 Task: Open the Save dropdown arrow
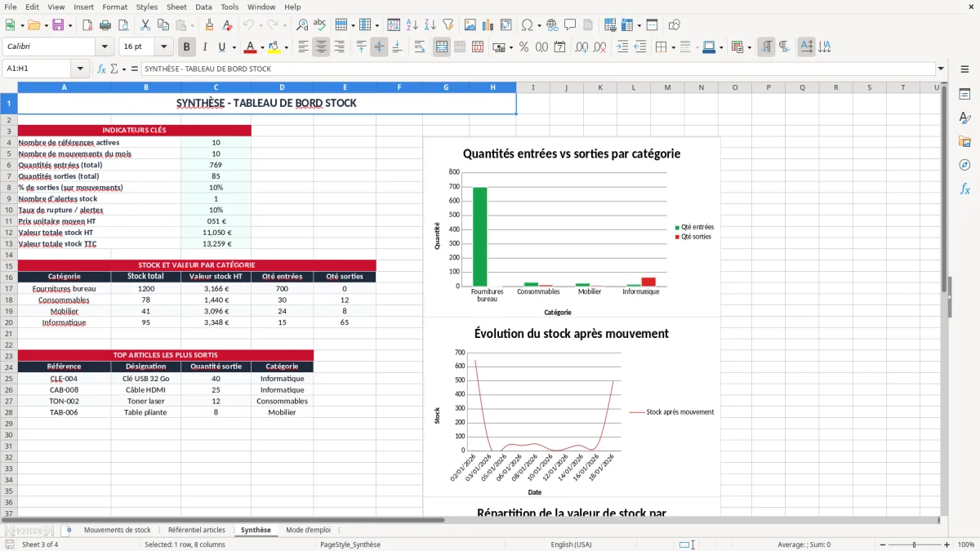tap(70, 25)
